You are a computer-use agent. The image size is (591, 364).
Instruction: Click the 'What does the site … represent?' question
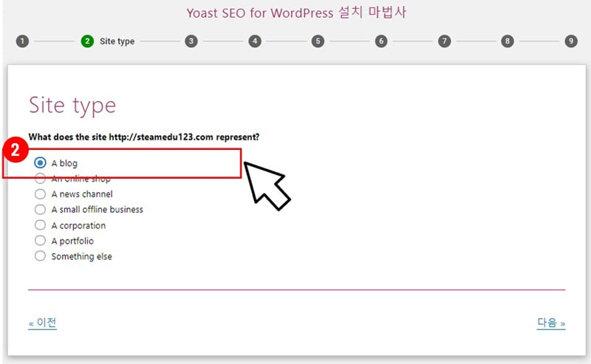[144, 137]
